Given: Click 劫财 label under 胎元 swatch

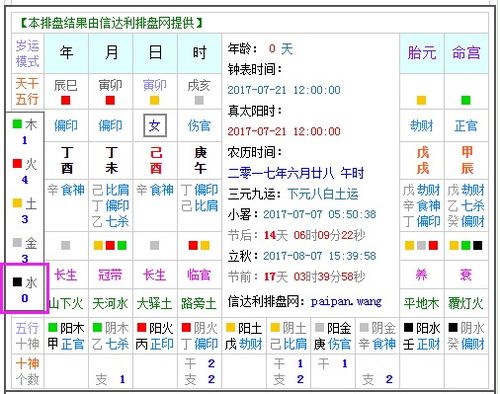Looking at the screenshot, I should (x=422, y=126).
